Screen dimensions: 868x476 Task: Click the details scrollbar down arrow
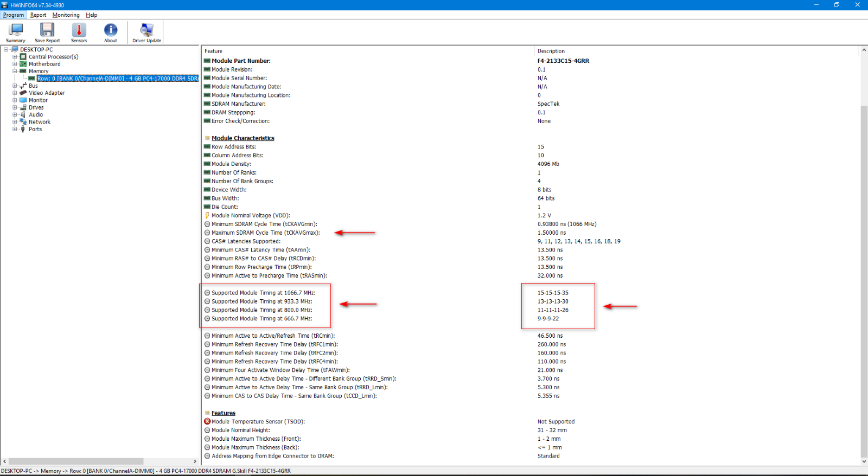point(864,461)
